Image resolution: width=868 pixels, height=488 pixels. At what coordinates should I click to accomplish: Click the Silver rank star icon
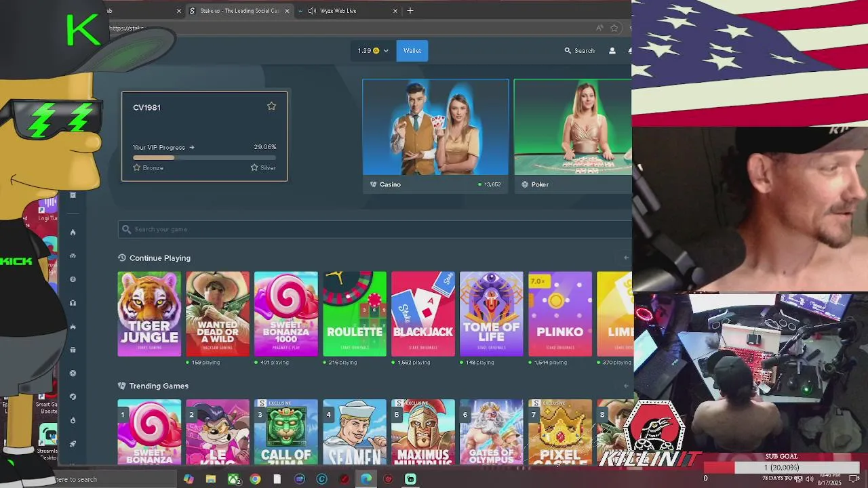tap(254, 167)
